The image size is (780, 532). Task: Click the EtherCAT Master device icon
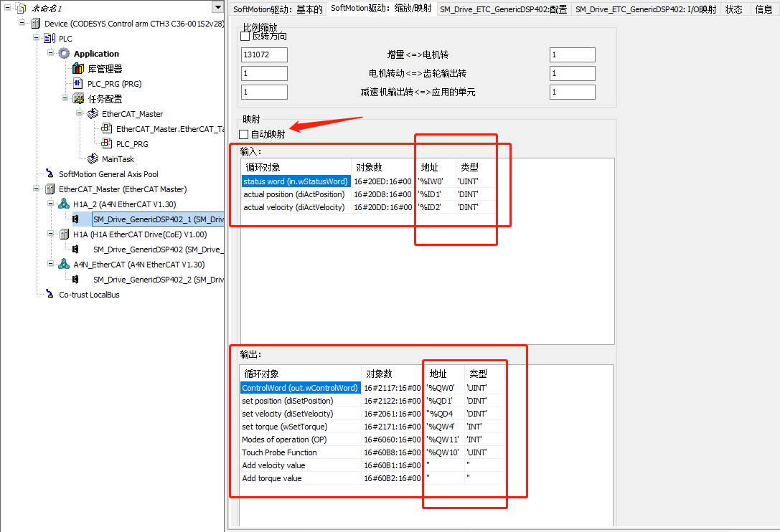(x=50, y=189)
